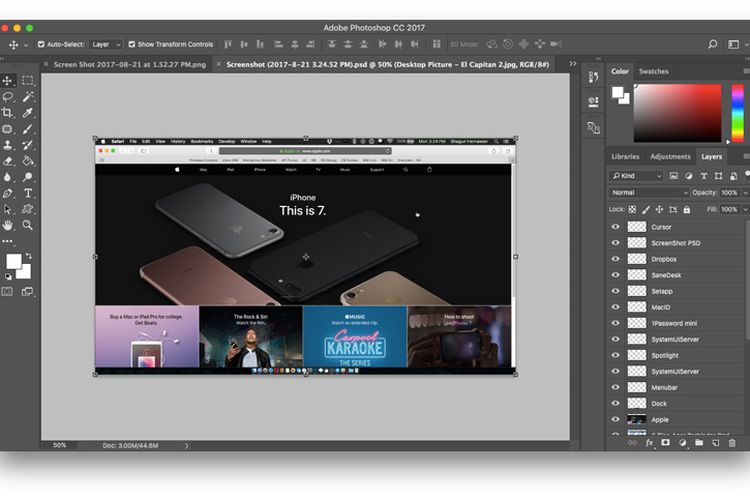
Task: Select the Eyedropper tool
Action: point(28,113)
